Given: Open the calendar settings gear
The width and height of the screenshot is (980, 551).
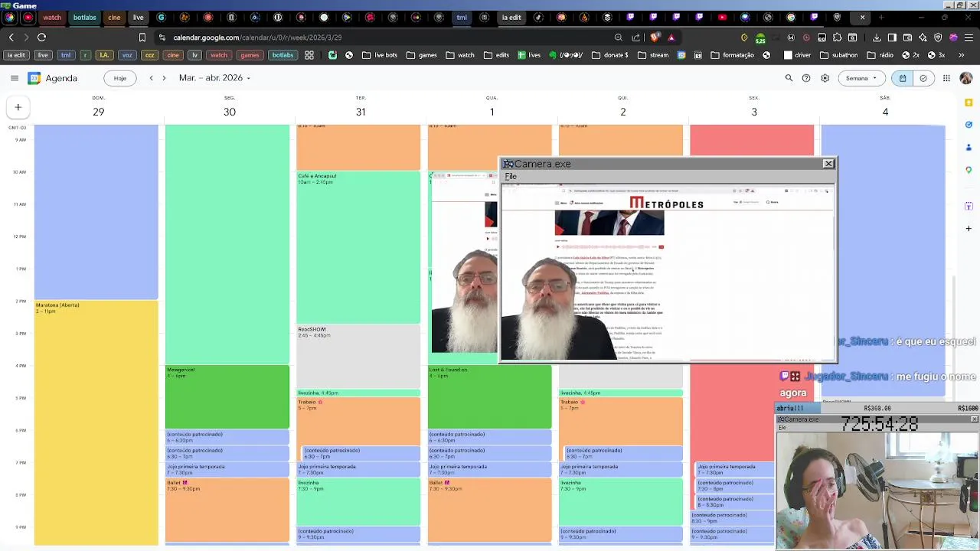Looking at the screenshot, I should click(x=825, y=78).
